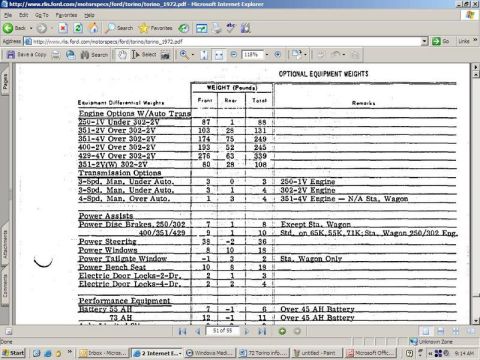Click the Go button next to address bar
The width and height of the screenshot is (480, 360).
[x=441, y=41]
